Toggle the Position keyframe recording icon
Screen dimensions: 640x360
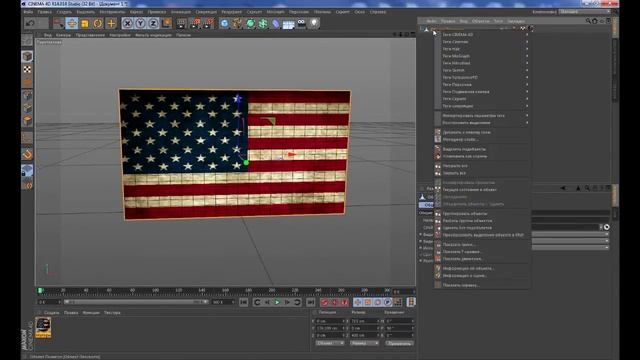(358, 302)
